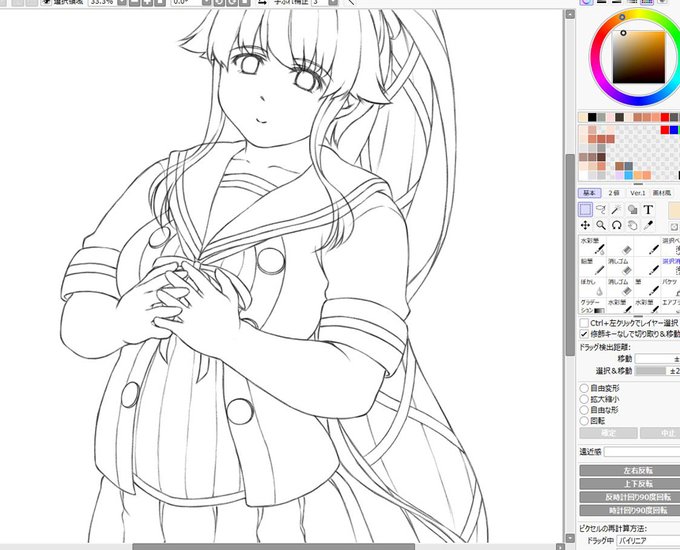Click the beige foreground color box
The height and width of the screenshot is (550, 680).
[675, 211]
